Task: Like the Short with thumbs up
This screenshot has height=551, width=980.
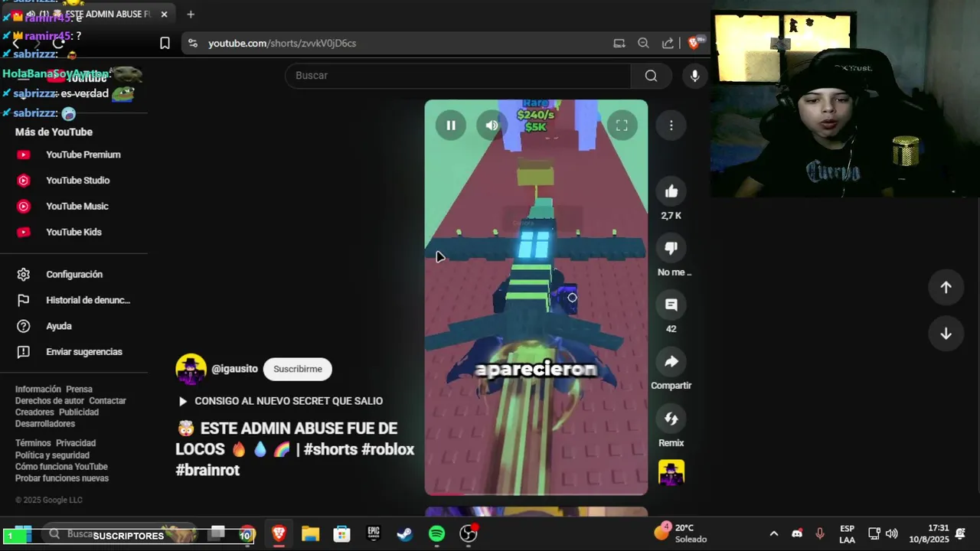Action: [671, 191]
